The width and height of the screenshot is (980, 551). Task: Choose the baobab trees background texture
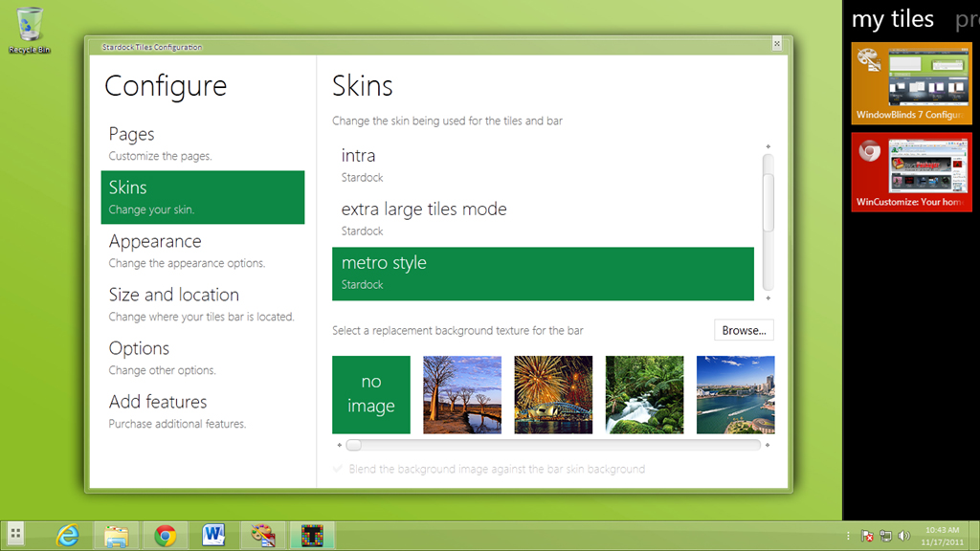462,395
